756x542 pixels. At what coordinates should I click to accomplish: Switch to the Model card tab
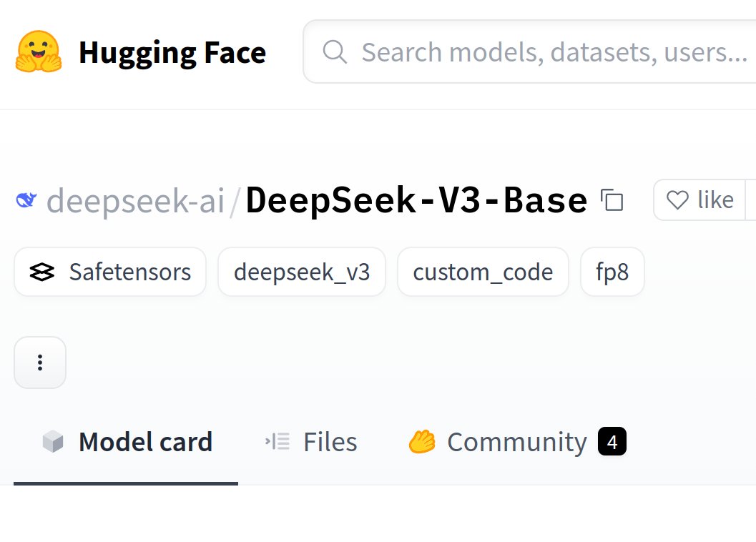click(127, 442)
